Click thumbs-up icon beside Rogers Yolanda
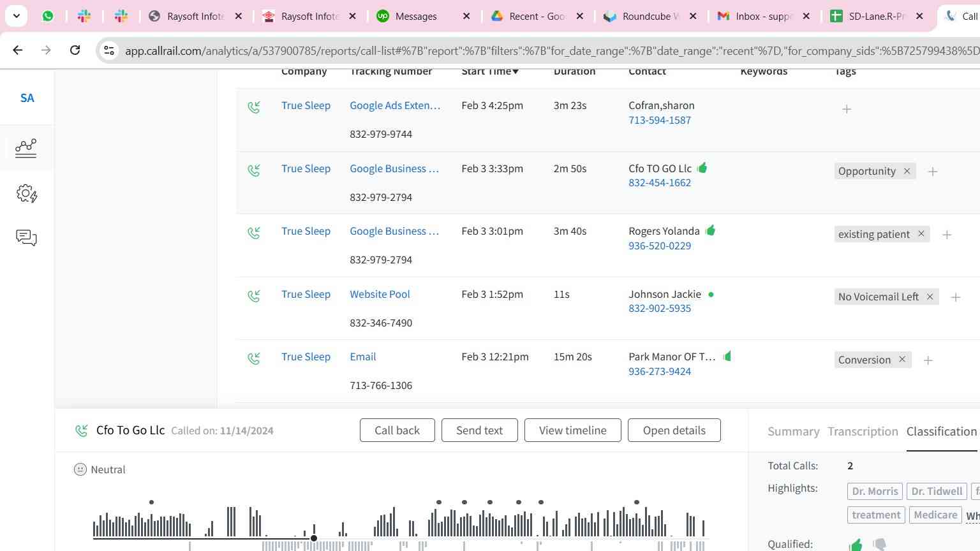The height and width of the screenshot is (551, 980). [711, 230]
